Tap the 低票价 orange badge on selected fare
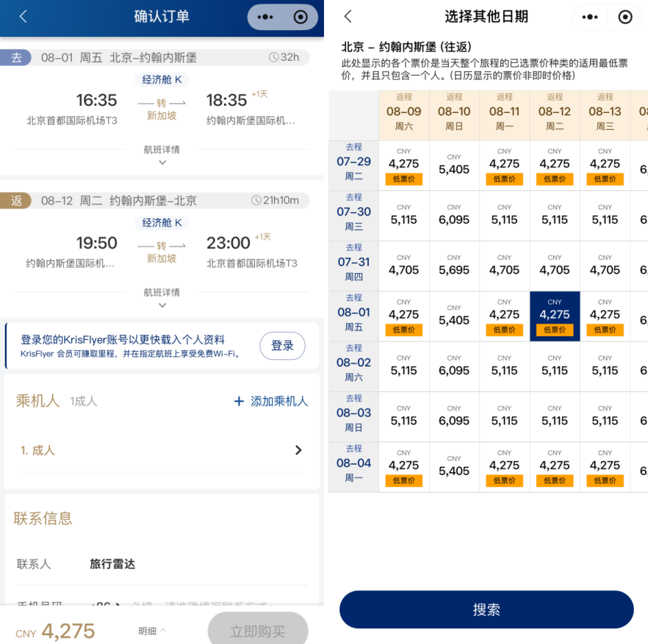Image resolution: width=648 pixels, height=644 pixels. (x=554, y=330)
